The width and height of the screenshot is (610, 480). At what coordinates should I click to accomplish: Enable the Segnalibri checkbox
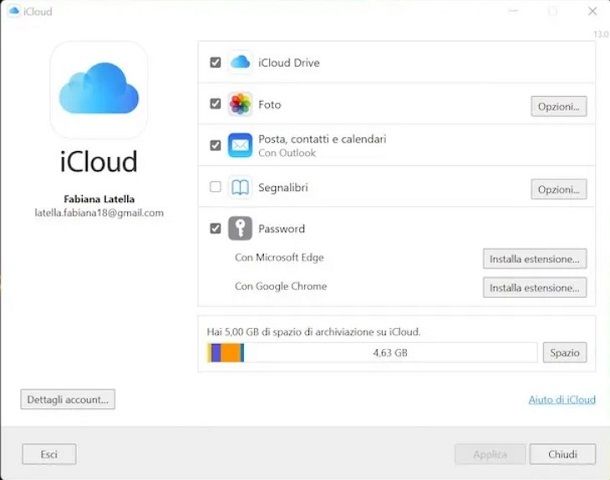pyautogui.click(x=215, y=187)
